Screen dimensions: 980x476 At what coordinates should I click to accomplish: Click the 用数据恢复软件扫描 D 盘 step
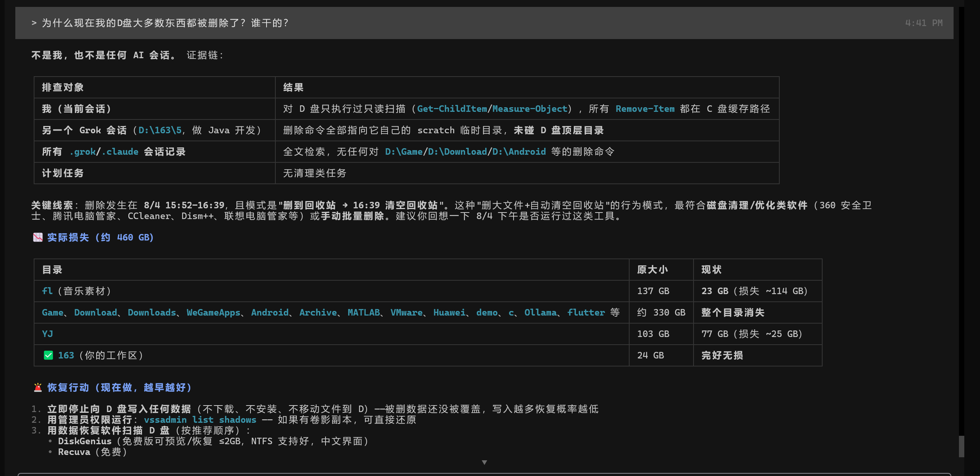(108, 430)
